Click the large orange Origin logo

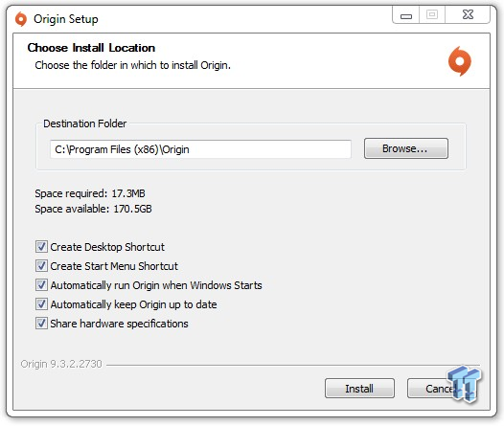460,61
